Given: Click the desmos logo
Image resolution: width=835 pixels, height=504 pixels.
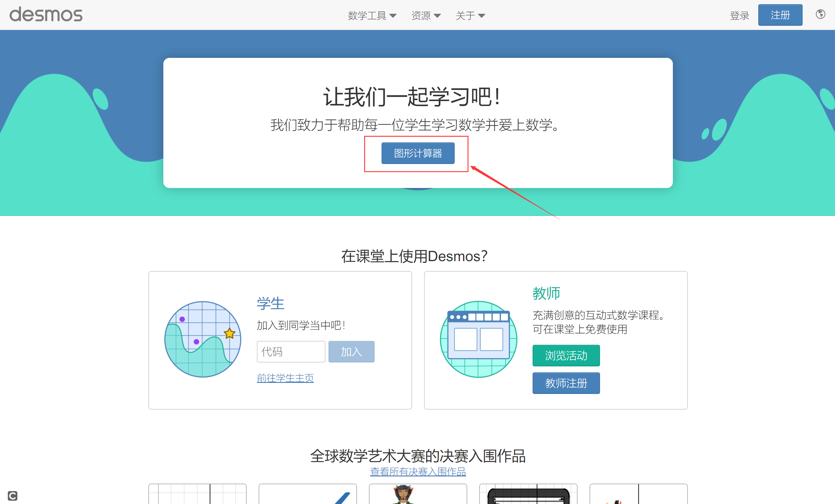Looking at the screenshot, I should click(x=46, y=15).
